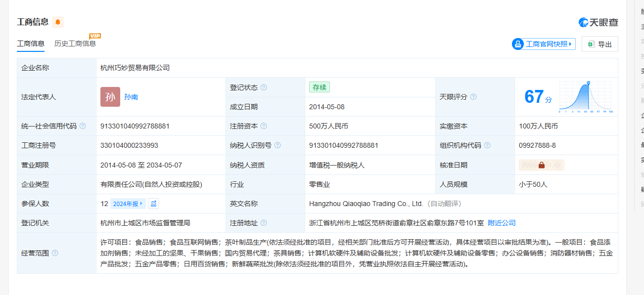This screenshot has height=295, width=644.
Task: Click 增值税一般纳税人 value
Action: [337, 165]
